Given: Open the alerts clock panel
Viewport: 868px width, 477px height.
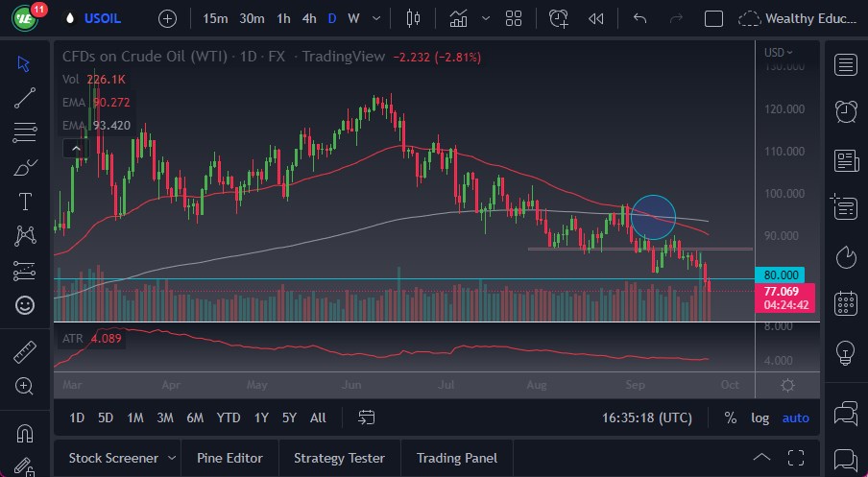Looking at the screenshot, I should pyautogui.click(x=846, y=110).
